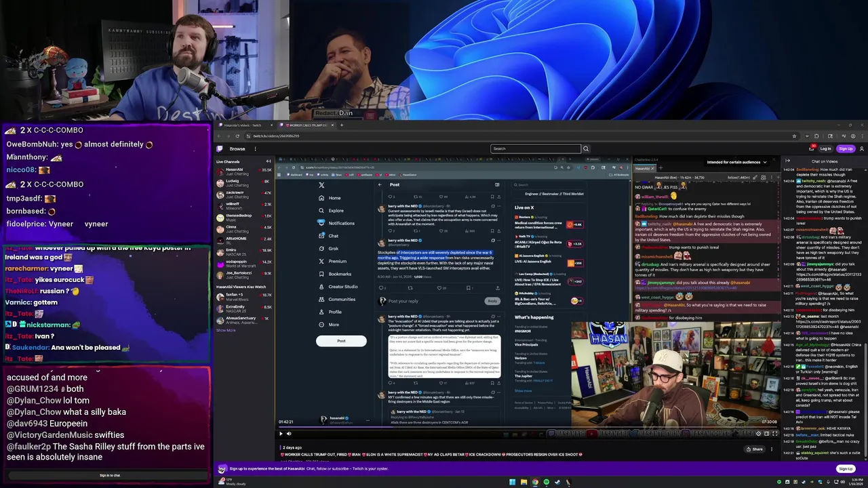Close the HasanAbi's Videos browser tab

coord(271,125)
